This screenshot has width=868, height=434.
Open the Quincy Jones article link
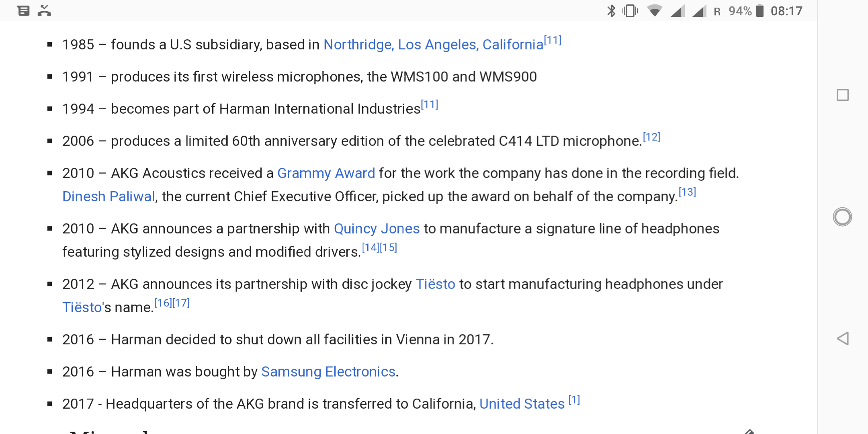tap(377, 229)
